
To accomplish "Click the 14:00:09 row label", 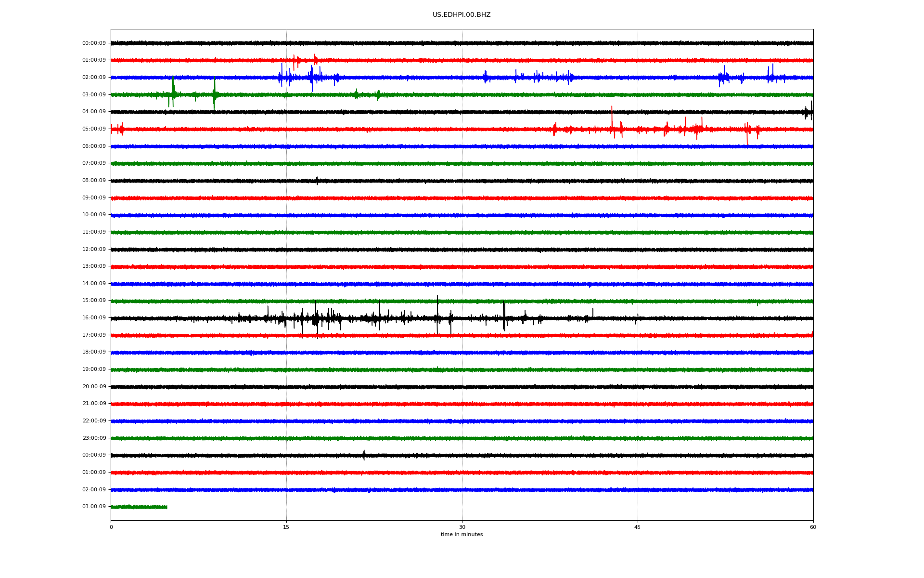I will 94,284.
